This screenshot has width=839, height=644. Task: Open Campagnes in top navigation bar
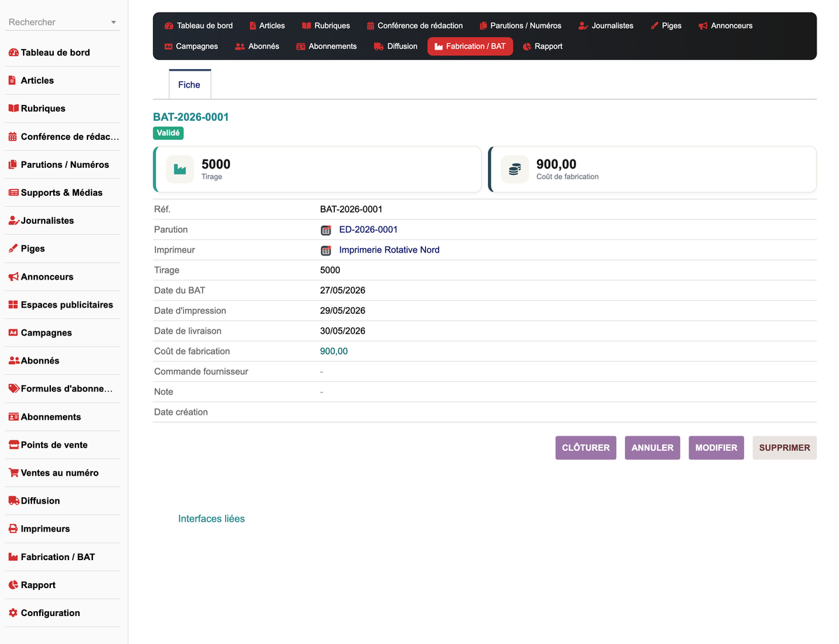pyautogui.click(x=191, y=46)
